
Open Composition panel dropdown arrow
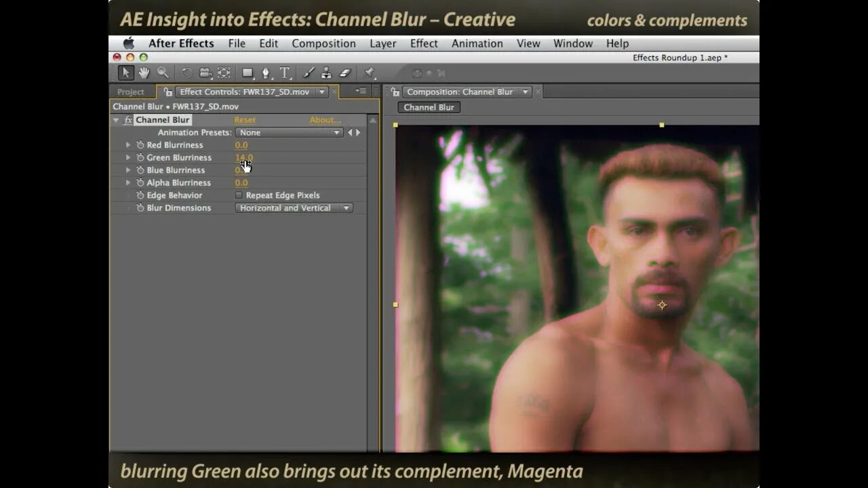(x=526, y=91)
